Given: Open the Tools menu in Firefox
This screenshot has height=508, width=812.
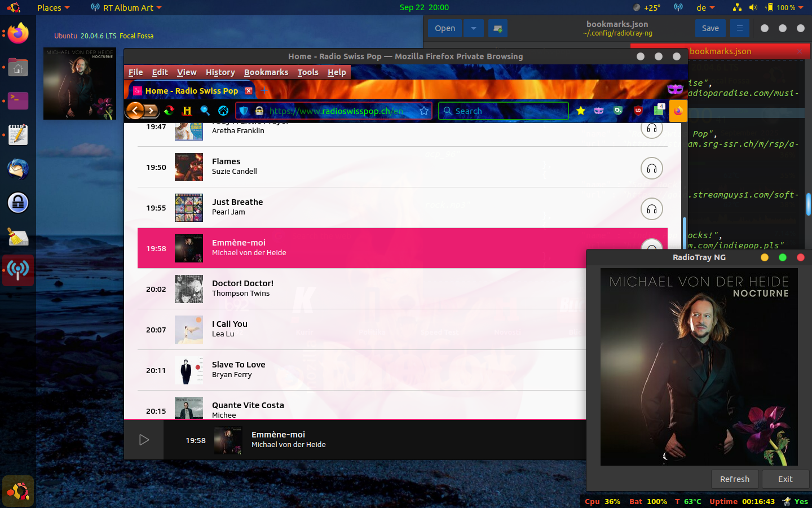Looking at the screenshot, I should (x=308, y=72).
